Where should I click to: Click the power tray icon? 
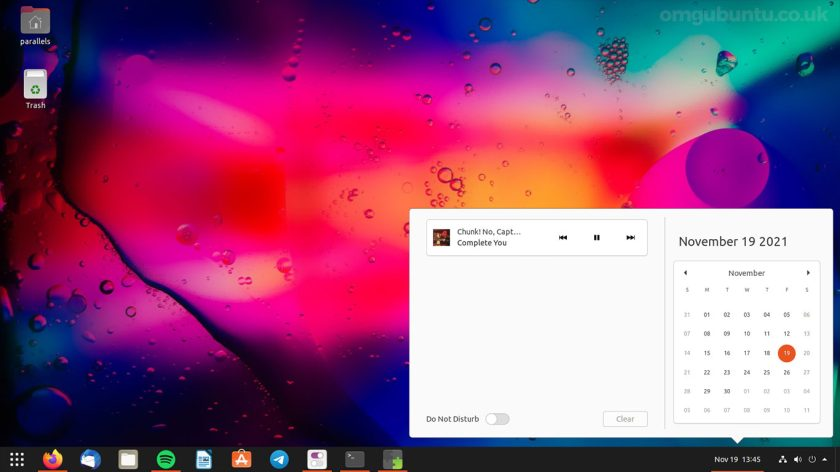(x=812, y=459)
